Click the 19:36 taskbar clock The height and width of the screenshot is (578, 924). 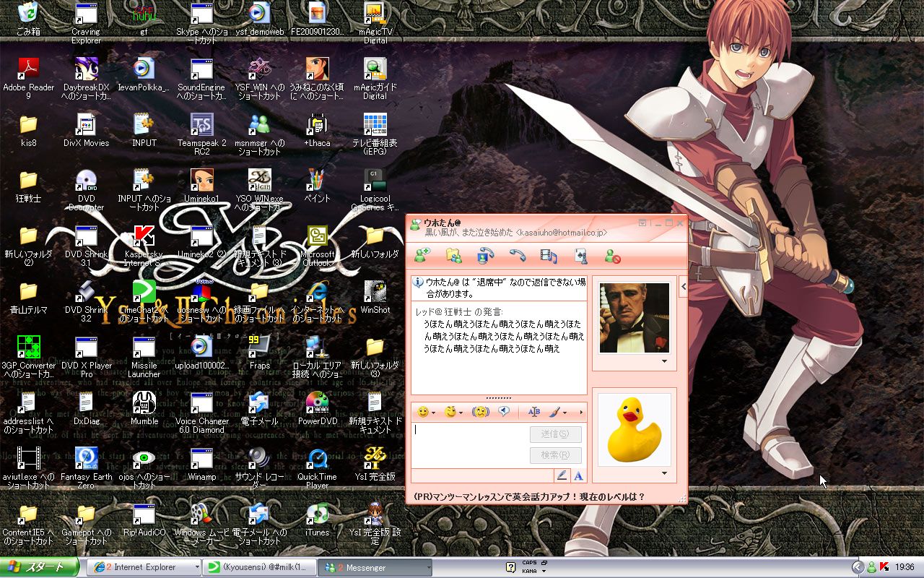(905, 567)
